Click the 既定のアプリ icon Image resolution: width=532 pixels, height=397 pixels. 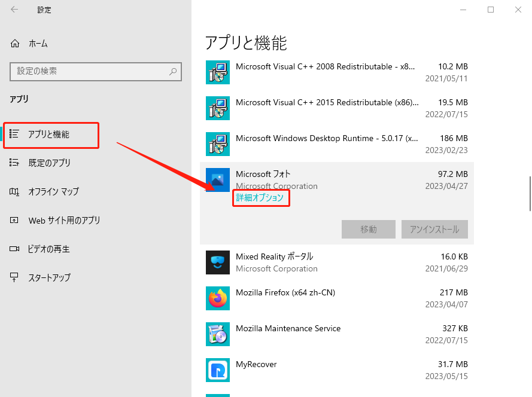(14, 163)
